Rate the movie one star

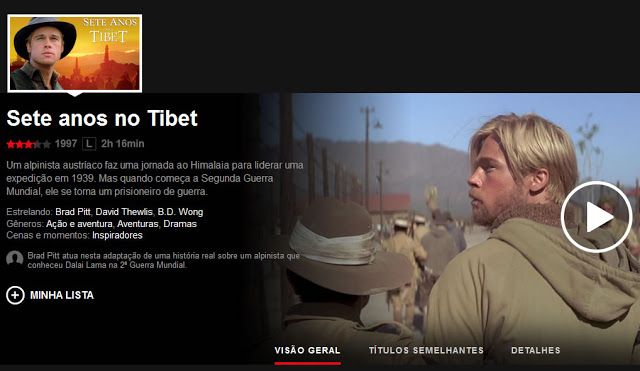coord(11,144)
